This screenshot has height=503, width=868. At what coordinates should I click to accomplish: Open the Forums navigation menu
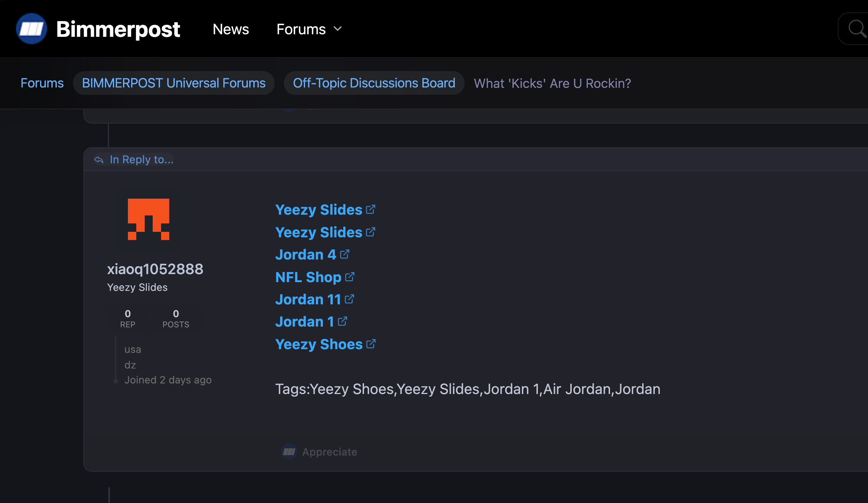[x=309, y=29]
